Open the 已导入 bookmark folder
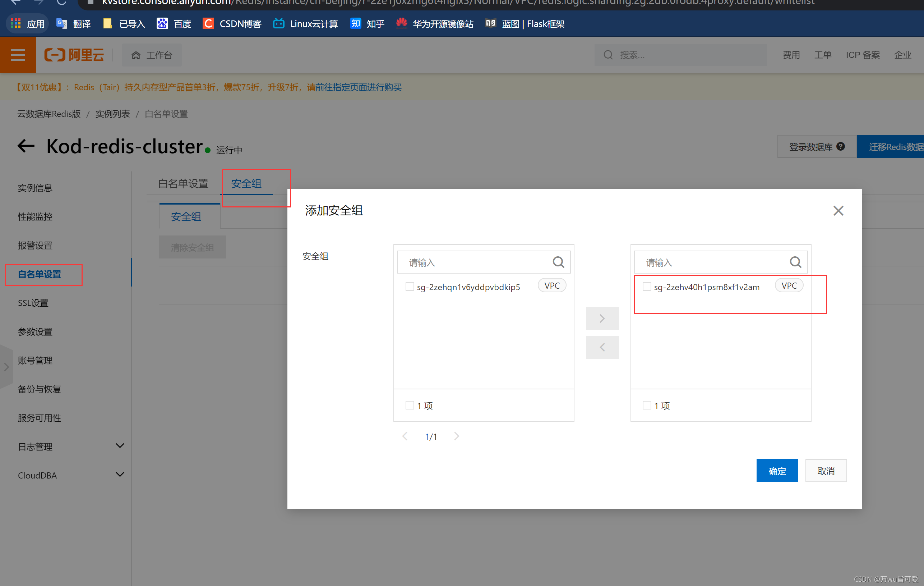The image size is (924, 586). [x=124, y=24]
